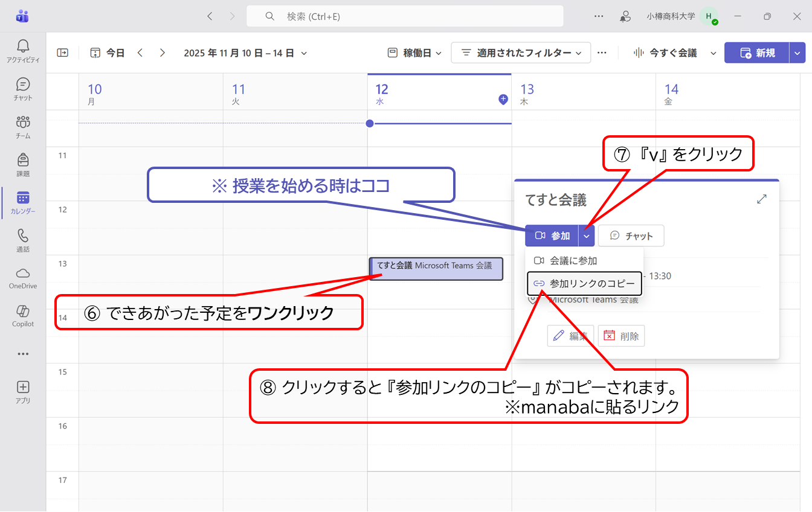Open 通話 (Calls) from the sidebar

(x=23, y=240)
